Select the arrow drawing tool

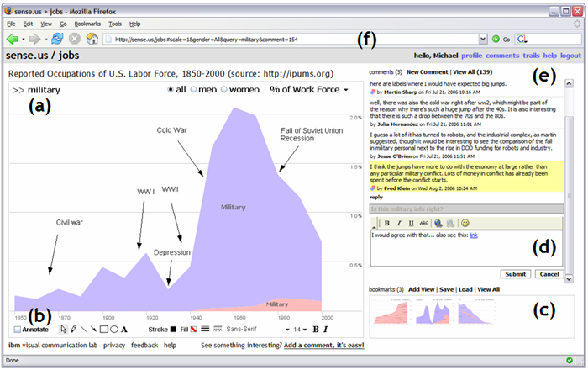(x=93, y=329)
